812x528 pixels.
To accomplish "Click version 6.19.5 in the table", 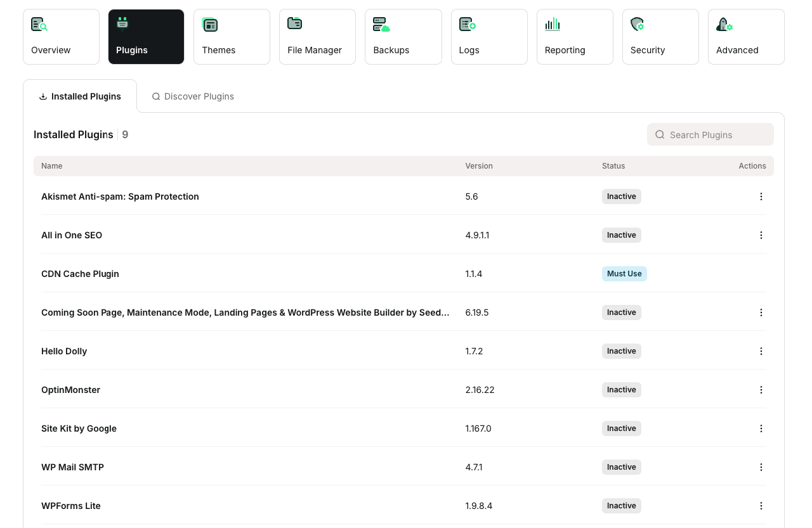I will click(x=477, y=312).
